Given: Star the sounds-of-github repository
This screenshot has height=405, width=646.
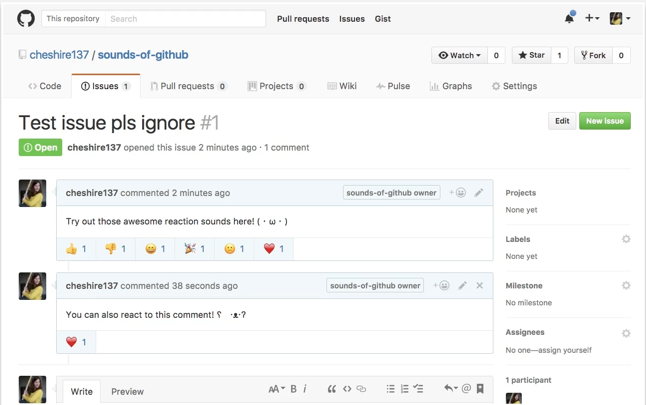Looking at the screenshot, I should pos(531,55).
